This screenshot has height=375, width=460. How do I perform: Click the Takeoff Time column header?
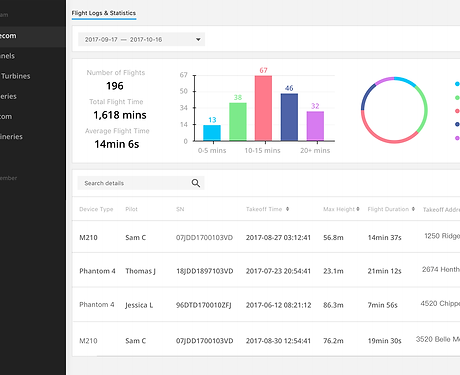(x=264, y=209)
